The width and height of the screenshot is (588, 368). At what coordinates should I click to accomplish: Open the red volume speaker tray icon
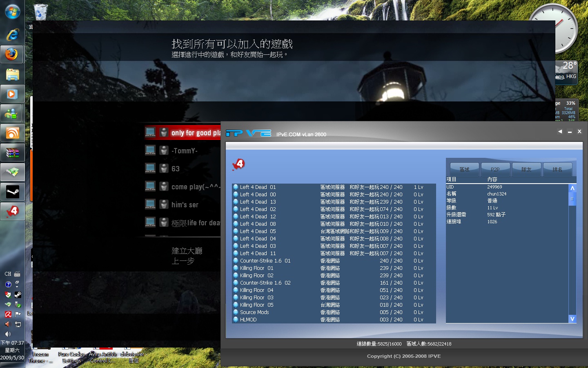coord(8,324)
